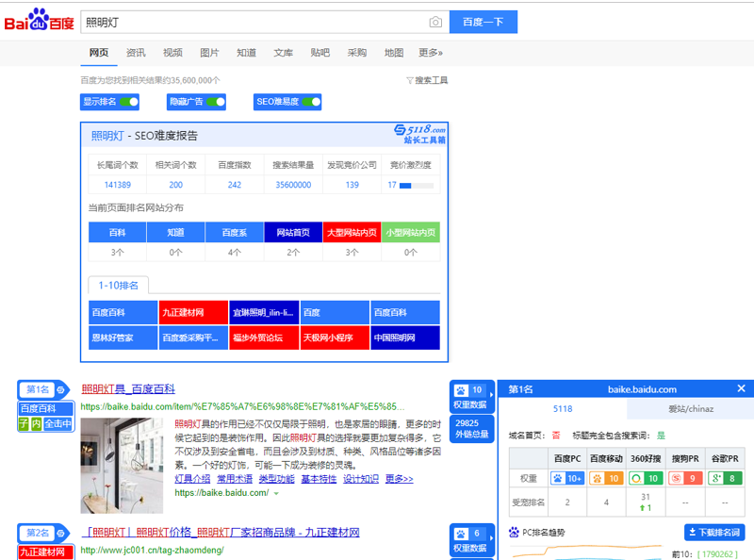Click red 福步外贸论坛 tile
The width and height of the screenshot is (754, 560).
(264, 338)
